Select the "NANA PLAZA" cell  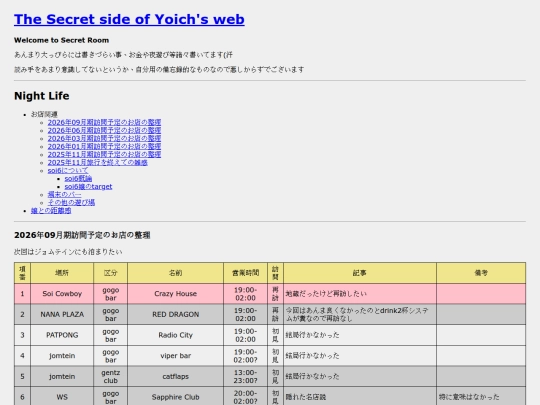[62, 314]
